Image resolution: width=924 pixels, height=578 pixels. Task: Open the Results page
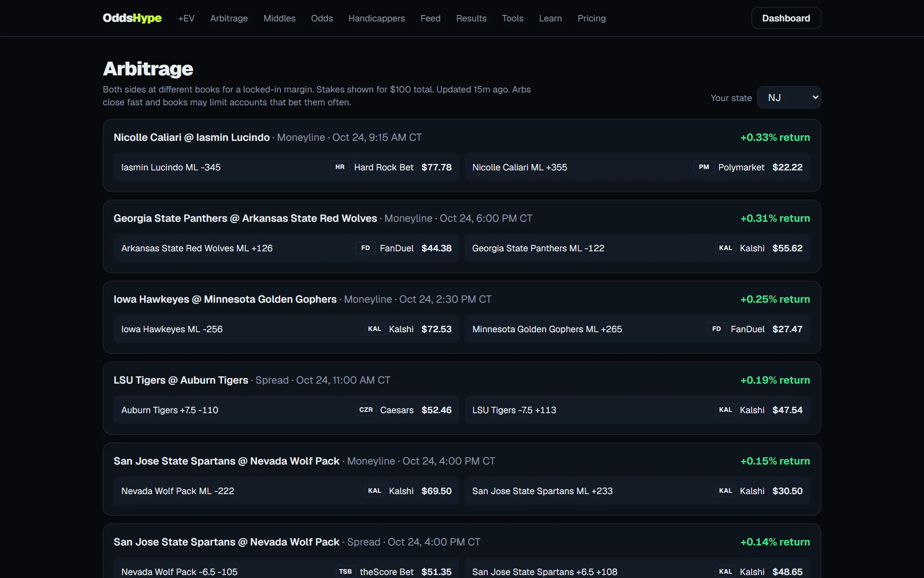pos(471,18)
